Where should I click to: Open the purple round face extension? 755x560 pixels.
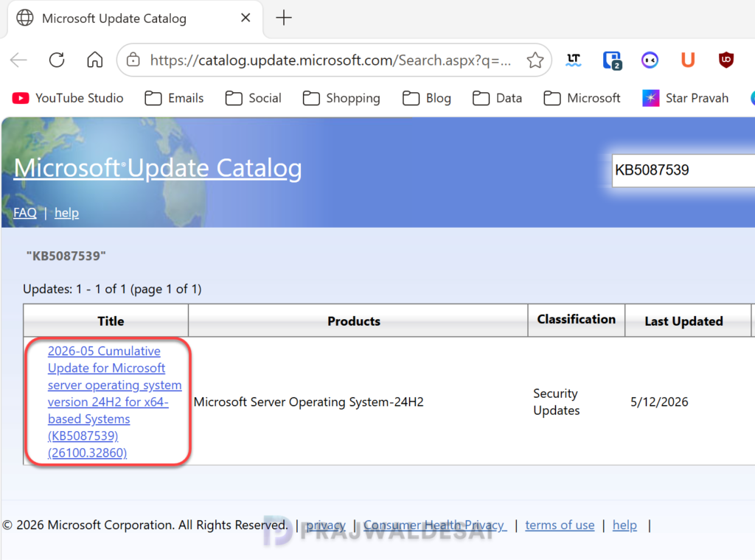pyautogui.click(x=650, y=60)
